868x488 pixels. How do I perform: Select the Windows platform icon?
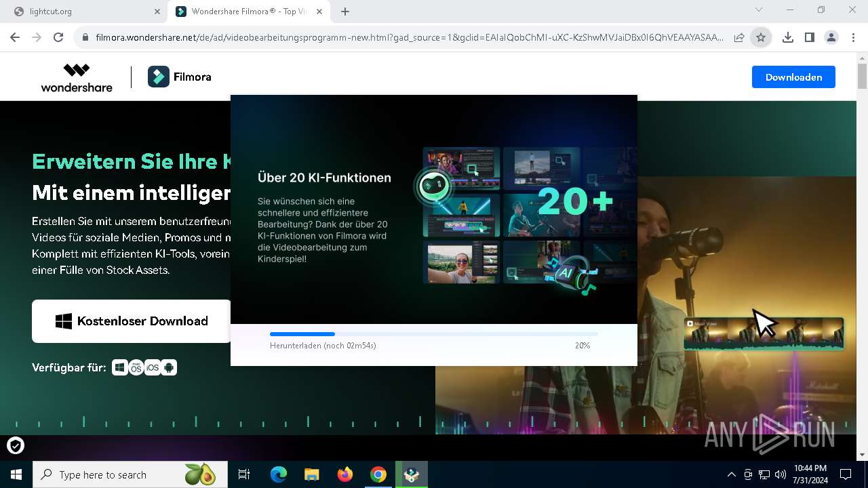[x=120, y=367]
